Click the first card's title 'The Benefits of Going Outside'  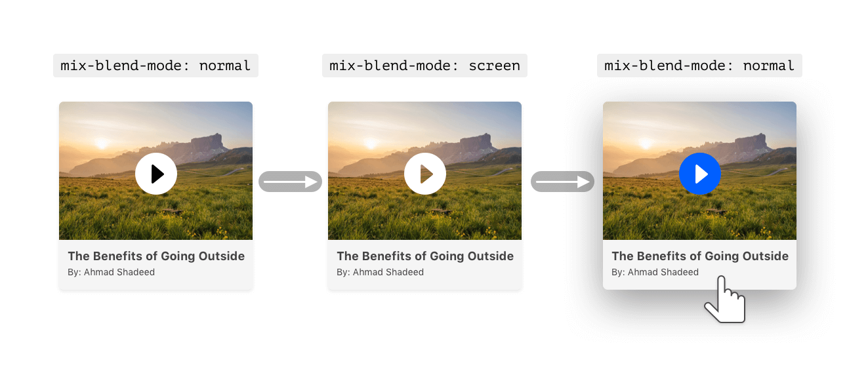coord(156,256)
